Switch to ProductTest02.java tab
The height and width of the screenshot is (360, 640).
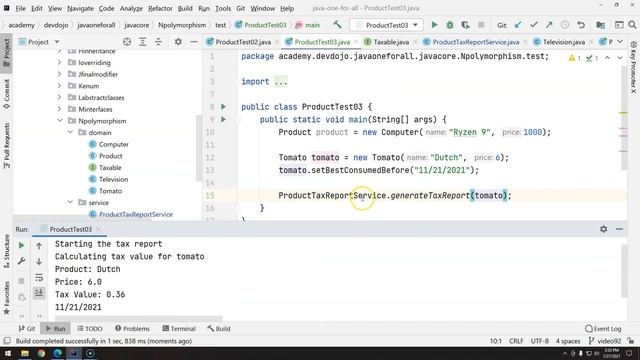click(x=242, y=42)
